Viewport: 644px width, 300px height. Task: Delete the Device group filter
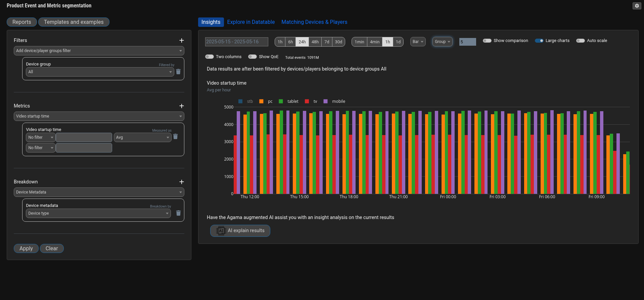point(178,72)
